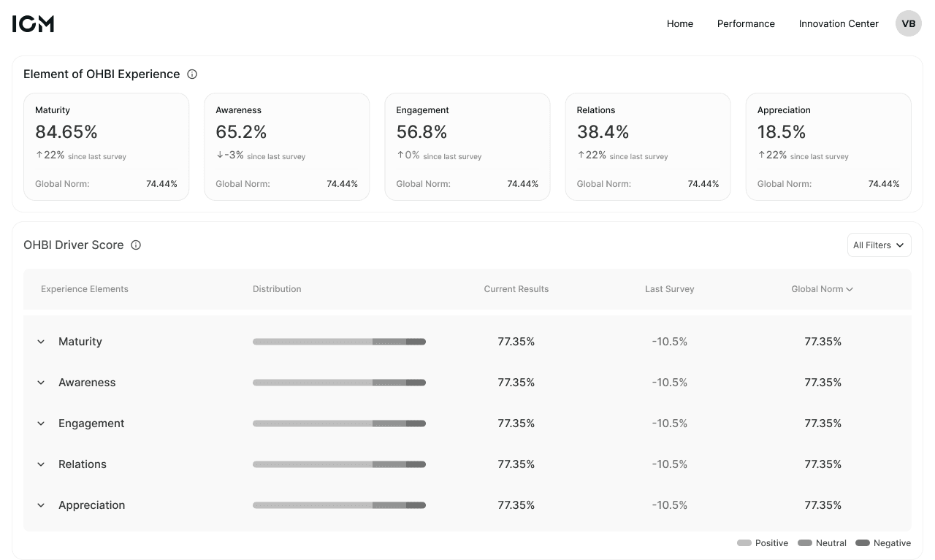Image resolution: width=935 pixels, height=560 pixels.
Task: Click the Neutral legend swatch
Action: point(805,543)
